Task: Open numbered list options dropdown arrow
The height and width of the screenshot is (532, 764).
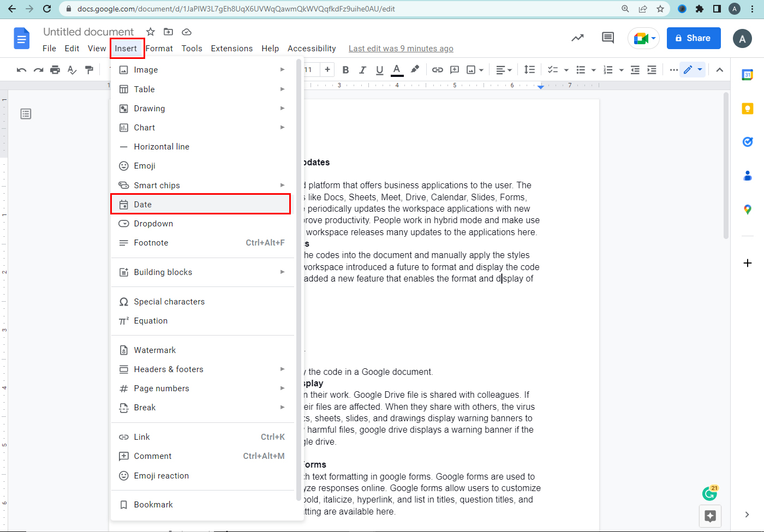Action: click(621, 70)
